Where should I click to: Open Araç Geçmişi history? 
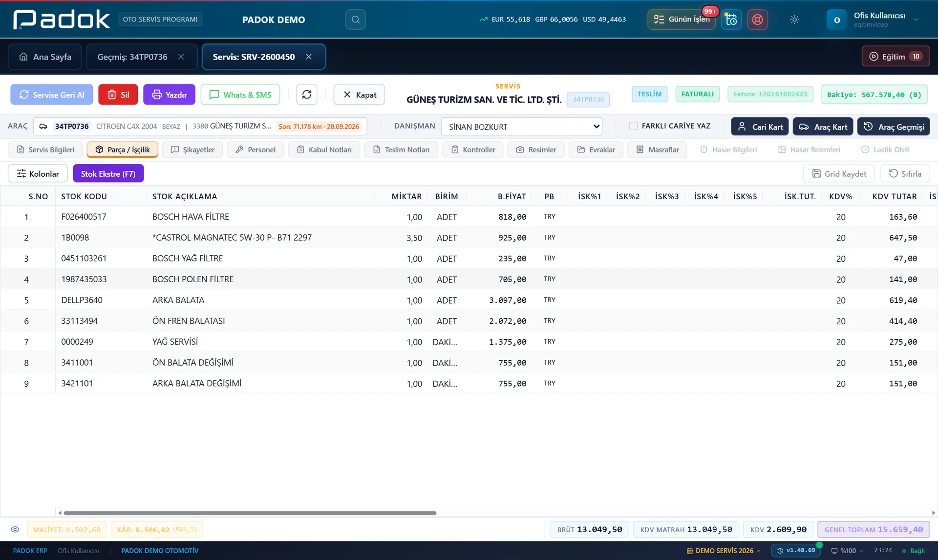(894, 126)
